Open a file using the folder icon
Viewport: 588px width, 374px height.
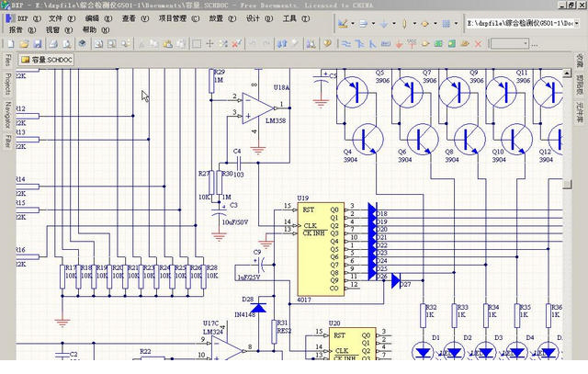pos(25,44)
